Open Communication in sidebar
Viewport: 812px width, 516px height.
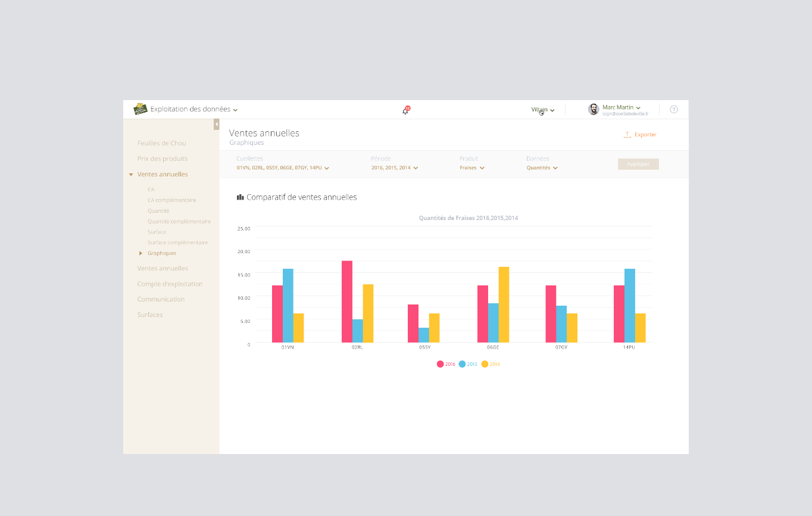[161, 300]
